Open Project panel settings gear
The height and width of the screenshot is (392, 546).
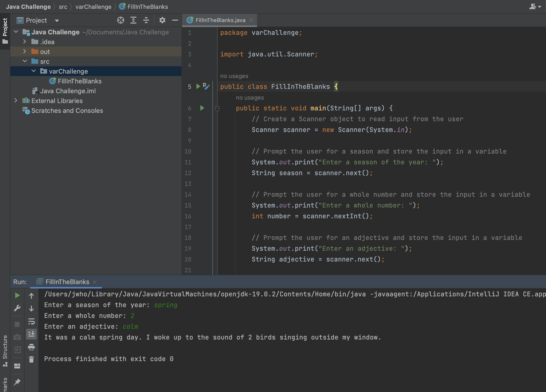click(x=162, y=20)
